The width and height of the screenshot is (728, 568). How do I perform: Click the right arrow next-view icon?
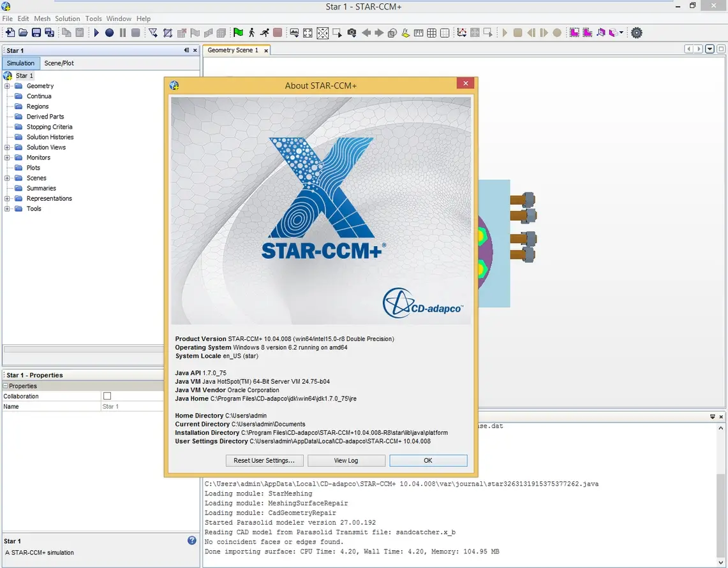click(379, 33)
